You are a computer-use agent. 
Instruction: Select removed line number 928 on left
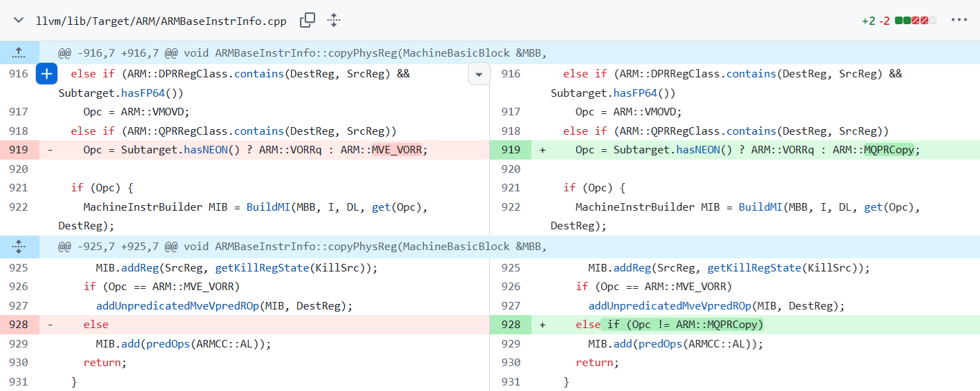19,325
